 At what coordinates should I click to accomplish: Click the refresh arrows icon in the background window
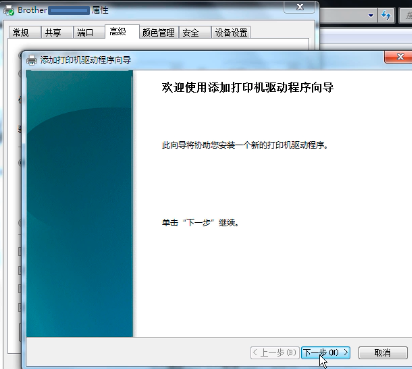386,15
